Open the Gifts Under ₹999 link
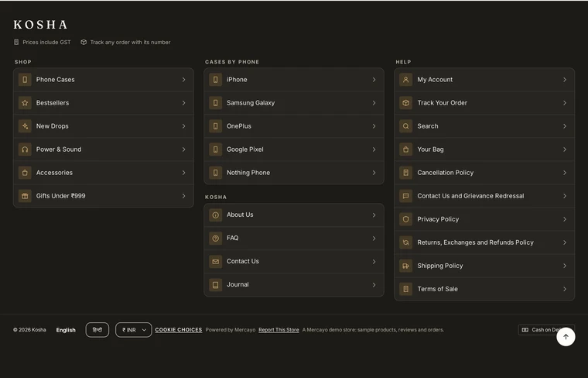The height and width of the screenshot is (378, 588). [x=104, y=196]
